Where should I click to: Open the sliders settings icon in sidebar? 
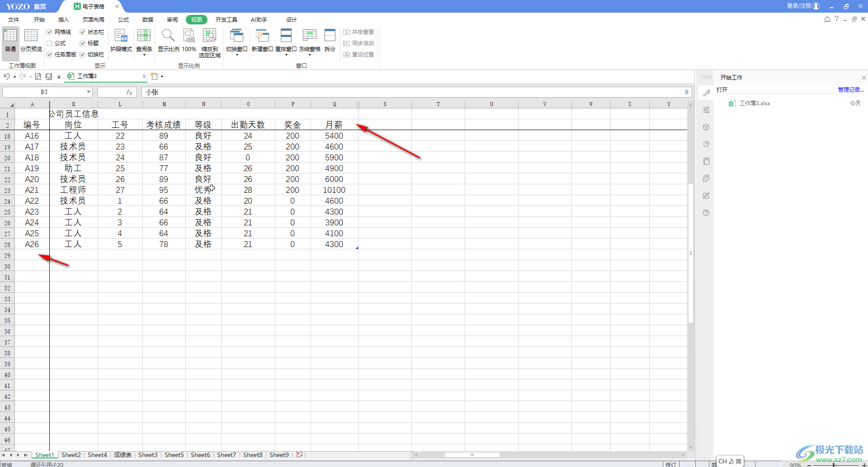tap(706, 110)
